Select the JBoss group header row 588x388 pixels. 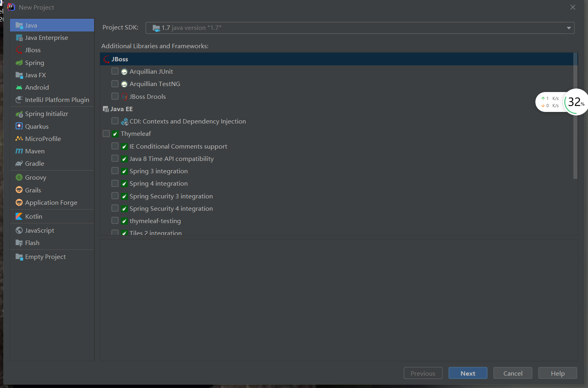coord(336,59)
